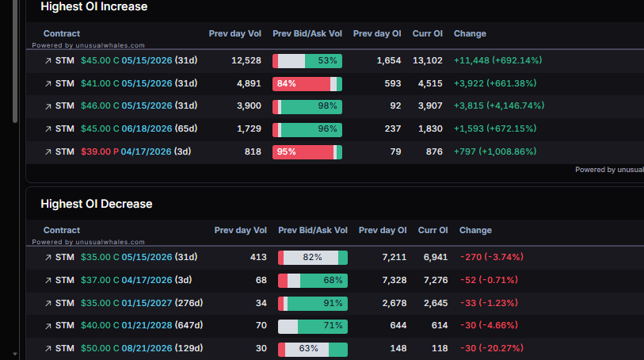Click the Highest OI Increase heading
This screenshot has height=360, width=644.
tap(94, 6)
